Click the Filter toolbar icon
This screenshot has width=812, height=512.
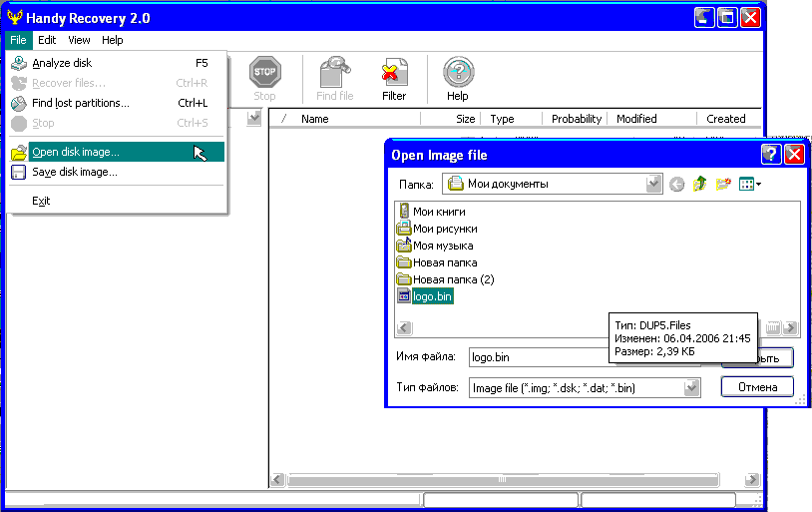(x=394, y=80)
